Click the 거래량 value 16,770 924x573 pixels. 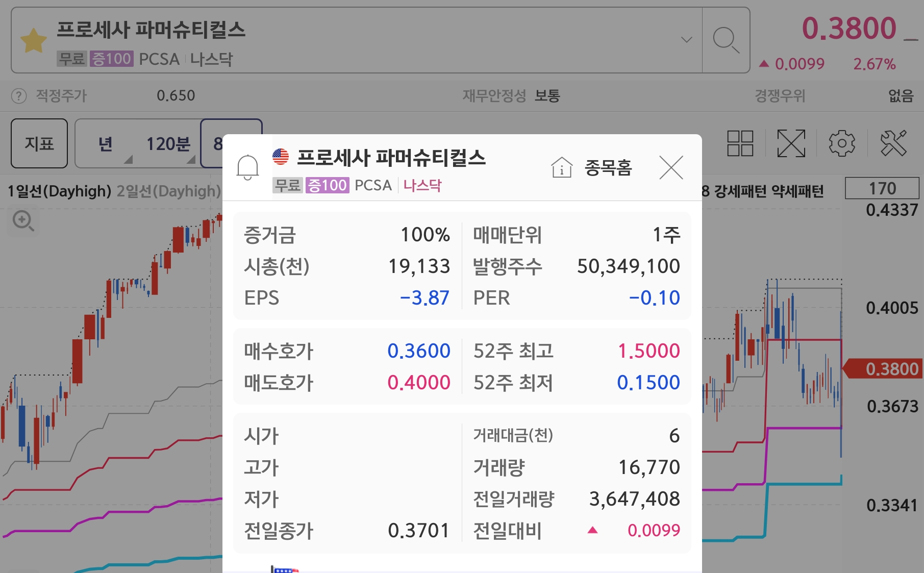coord(649,467)
